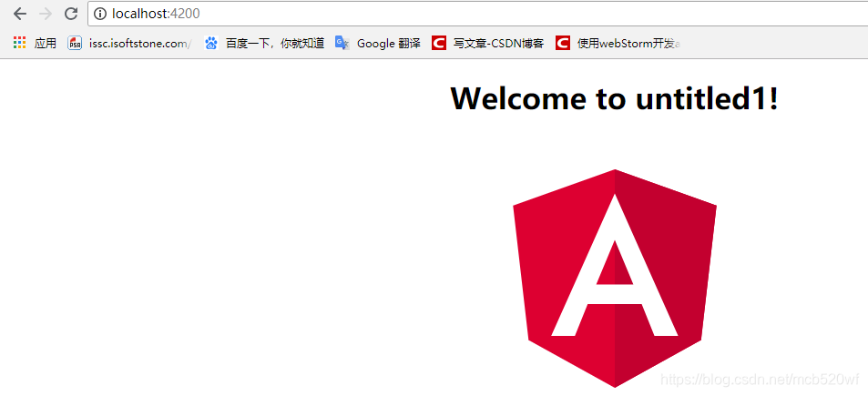Click the Welcome to untitled1! heading
The height and width of the screenshot is (396, 868).
point(615,98)
